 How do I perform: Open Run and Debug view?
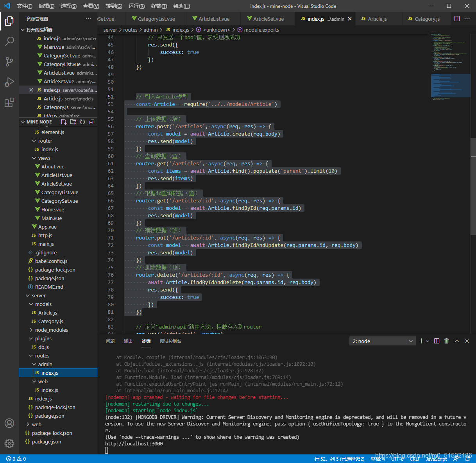[9, 82]
